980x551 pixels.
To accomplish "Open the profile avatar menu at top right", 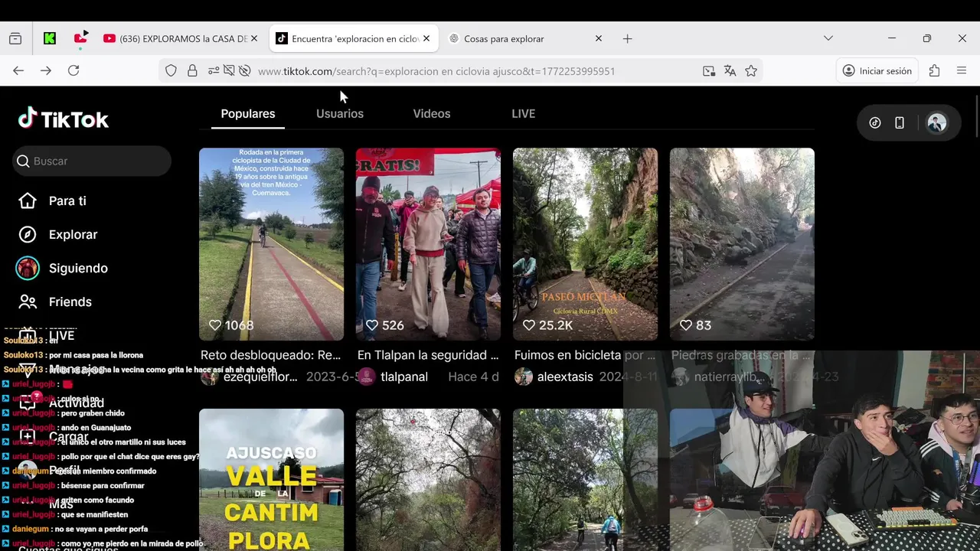I will tap(936, 122).
